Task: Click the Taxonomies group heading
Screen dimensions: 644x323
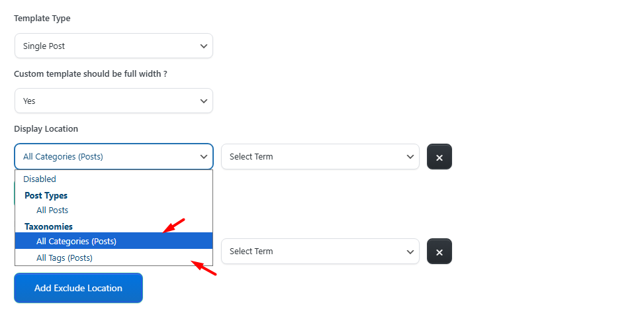Action: tap(48, 226)
